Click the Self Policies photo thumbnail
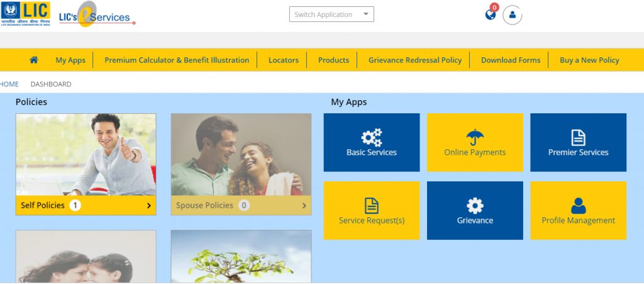The height and width of the screenshot is (284, 644). tap(86, 154)
